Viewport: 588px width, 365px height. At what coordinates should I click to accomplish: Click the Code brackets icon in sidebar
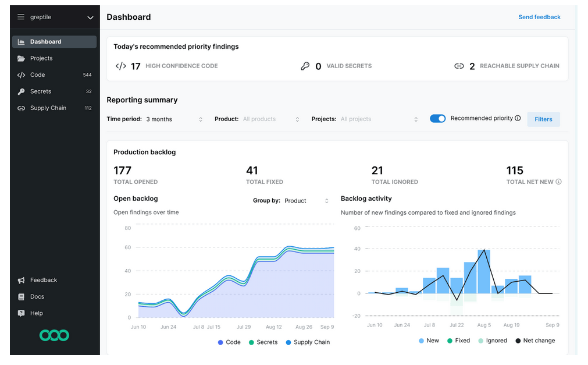[x=22, y=75]
